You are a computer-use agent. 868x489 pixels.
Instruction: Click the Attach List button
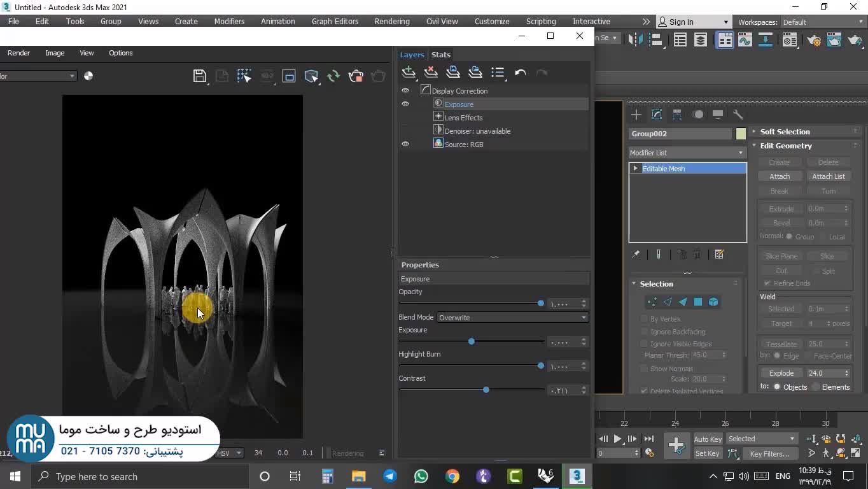pos(828,176)
